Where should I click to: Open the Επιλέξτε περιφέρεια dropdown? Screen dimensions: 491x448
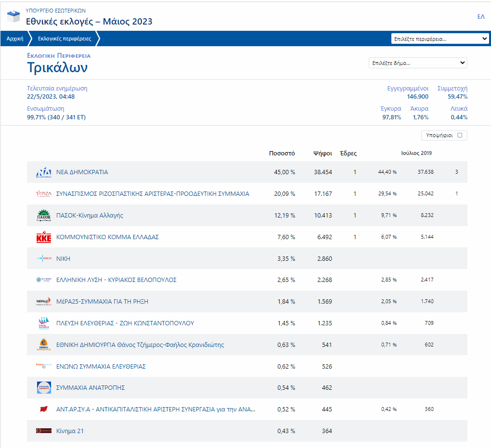pyautogui.click(x=440, y=39)
